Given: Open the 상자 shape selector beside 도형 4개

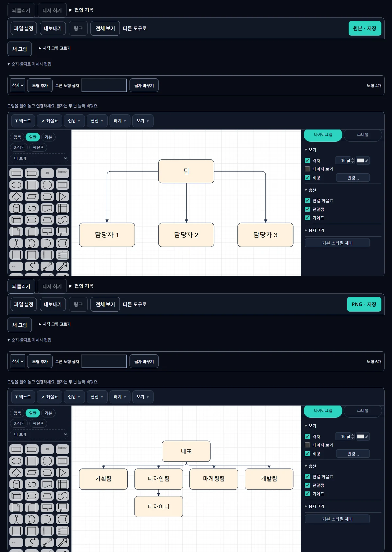Looking at the screenshot, I should click(x=18, y=85).
